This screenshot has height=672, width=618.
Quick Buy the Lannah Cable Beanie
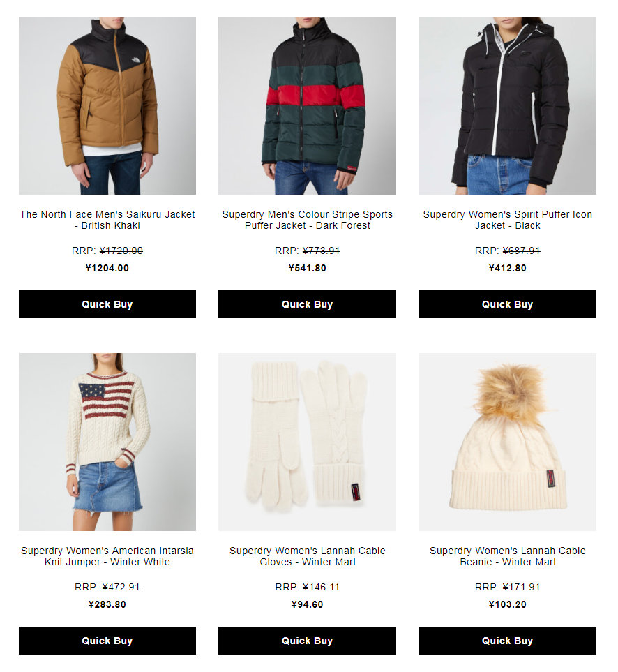(x=507, y=641)
